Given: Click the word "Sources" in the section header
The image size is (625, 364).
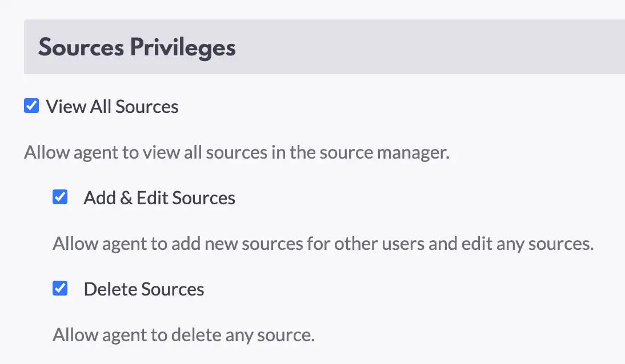Looking at the screenshot, I should pyautogui.click(x=81, y=47).
